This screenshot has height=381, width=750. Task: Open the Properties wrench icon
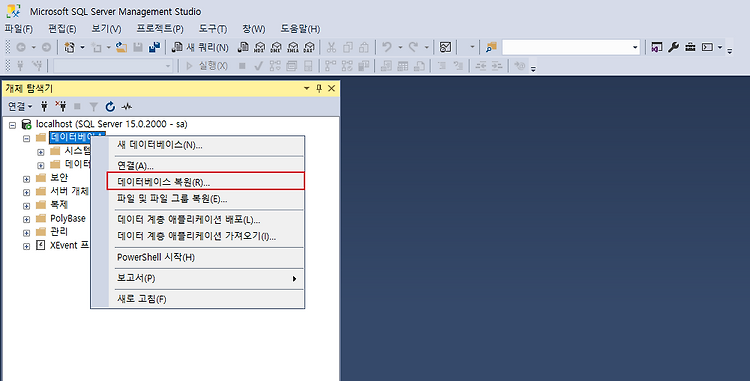[x=673, y=47]
